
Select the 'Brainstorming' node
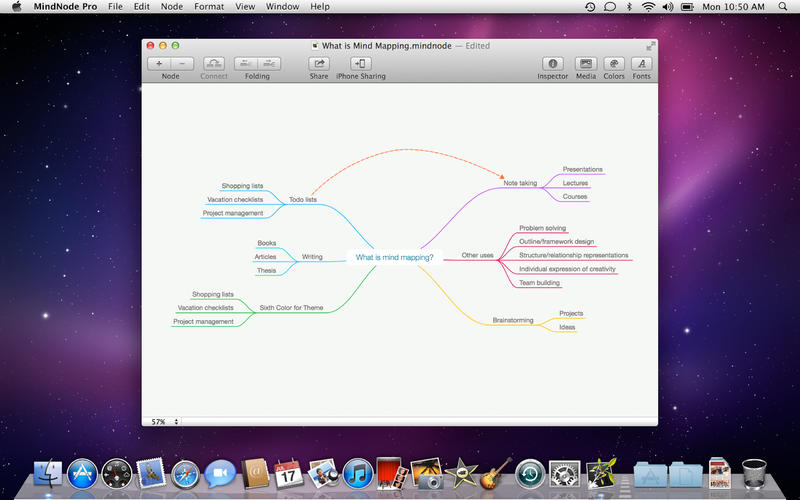pos(513,320)
